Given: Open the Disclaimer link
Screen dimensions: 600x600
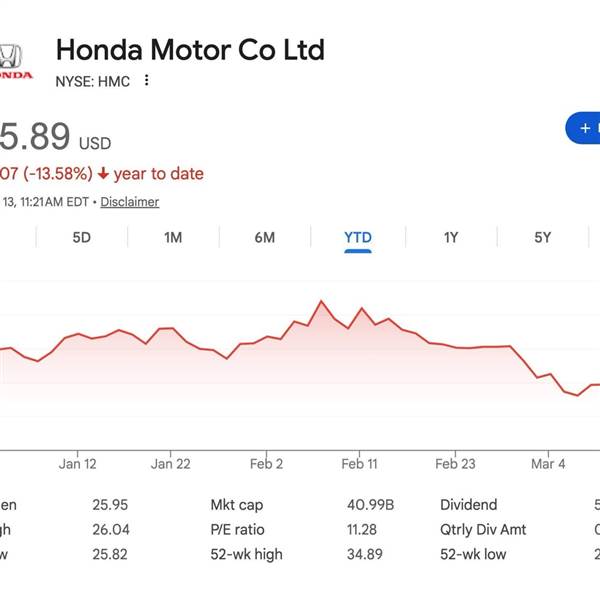Looking at the screenshot, I should pyautogui.click(x=130, y=202).
